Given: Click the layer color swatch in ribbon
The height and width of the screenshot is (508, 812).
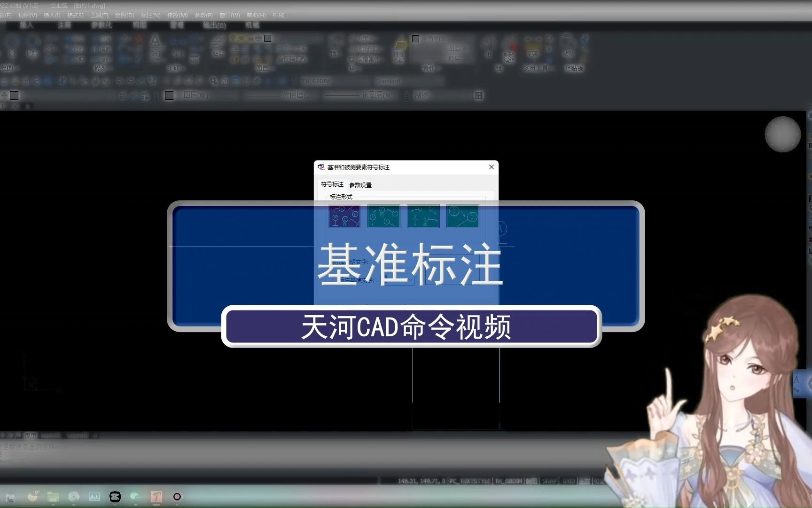Looking at the screenshot, I should 267,39.
